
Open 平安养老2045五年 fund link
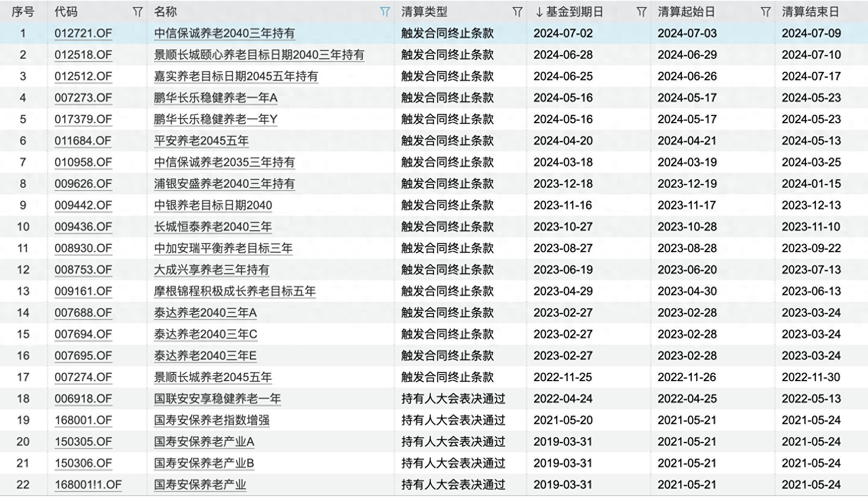tap(201, 141)
